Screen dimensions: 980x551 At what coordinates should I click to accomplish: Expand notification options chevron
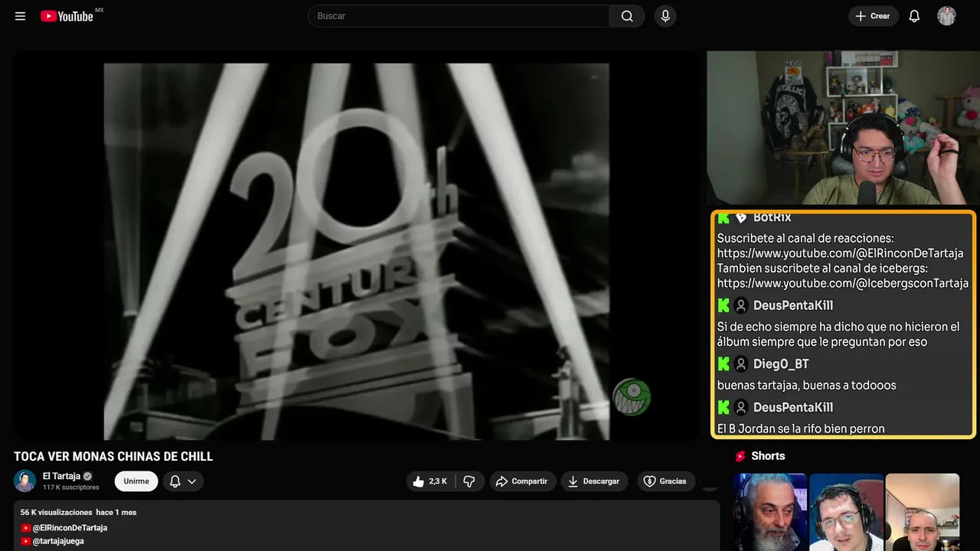point(192,481)
